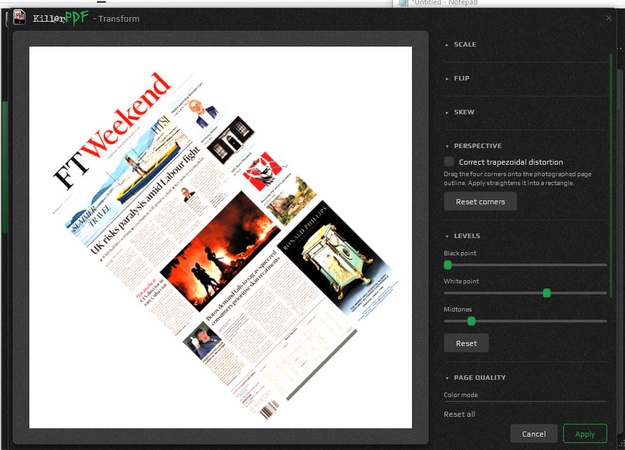The width and height of the screenshot is (625, 450).
Task: Click the KillerPDF app logo icon
Action: (19, 17)
